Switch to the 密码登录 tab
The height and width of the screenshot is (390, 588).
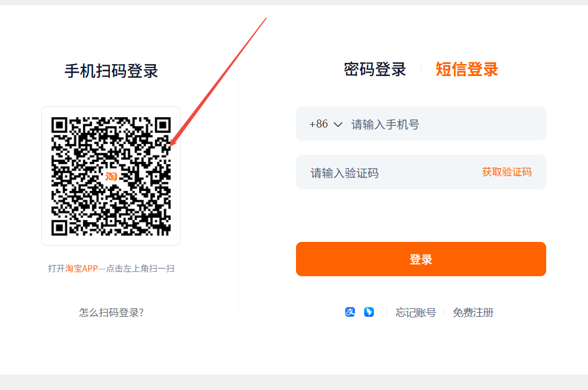pos(374,69)
